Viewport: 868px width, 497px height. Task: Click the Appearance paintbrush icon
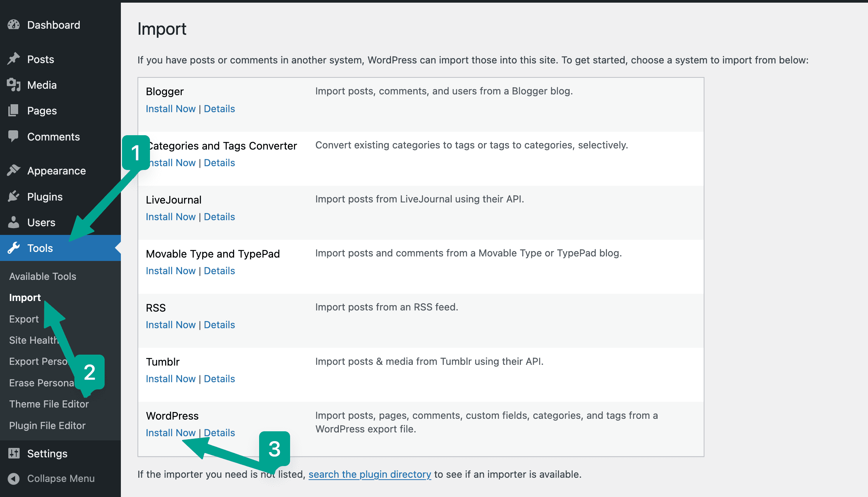point(14,171)
